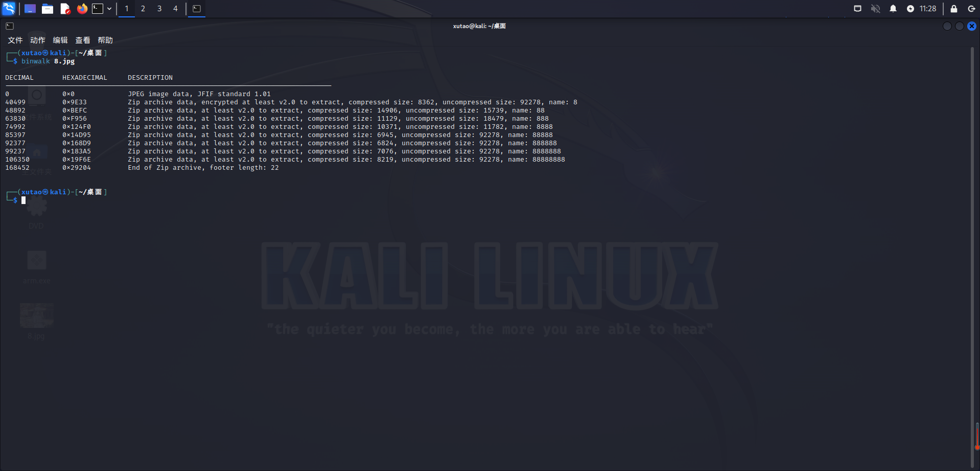This screenshot has height=471, width=980.
Task: Click the DESCRIPTION column header
Action: [x=150, y=78]
